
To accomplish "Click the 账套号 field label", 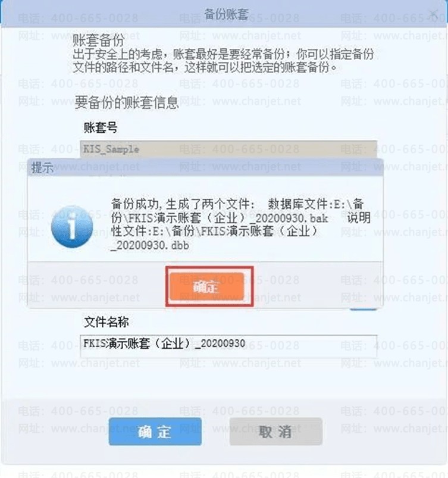I will point(101,127).
